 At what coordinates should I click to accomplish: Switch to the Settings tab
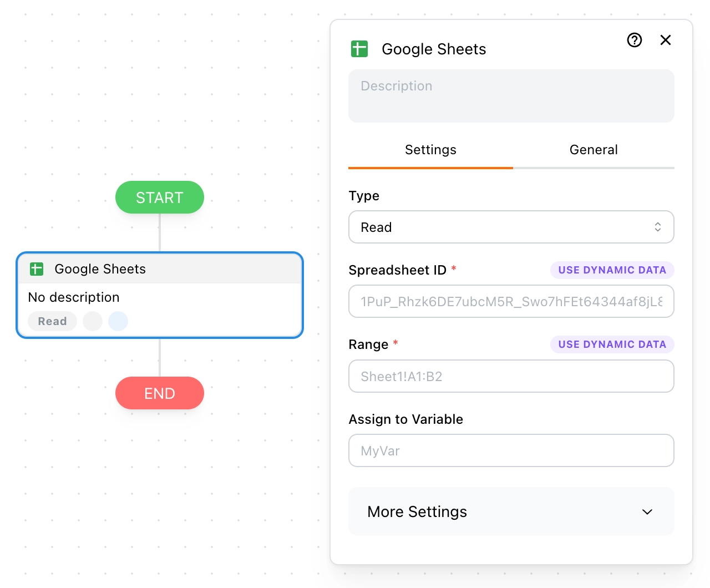coord(430,150)
